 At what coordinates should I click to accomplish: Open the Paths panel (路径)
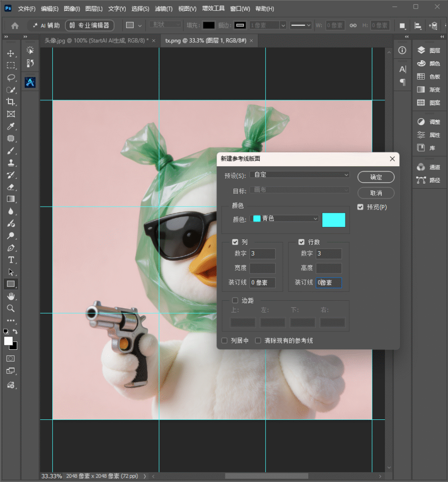429,180
